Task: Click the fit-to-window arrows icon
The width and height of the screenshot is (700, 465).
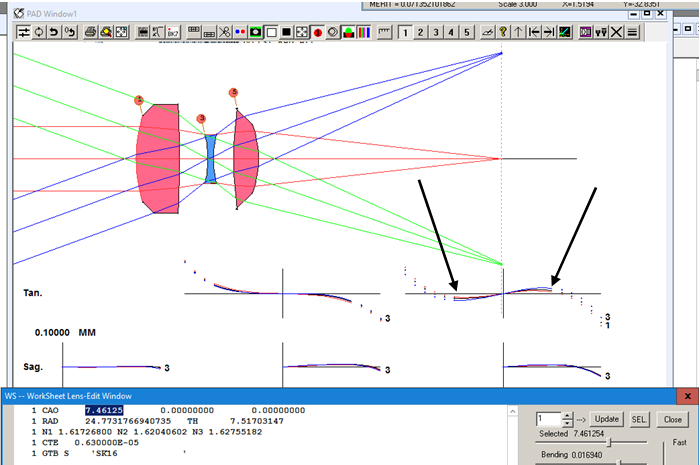Action: tap(121, 32)
